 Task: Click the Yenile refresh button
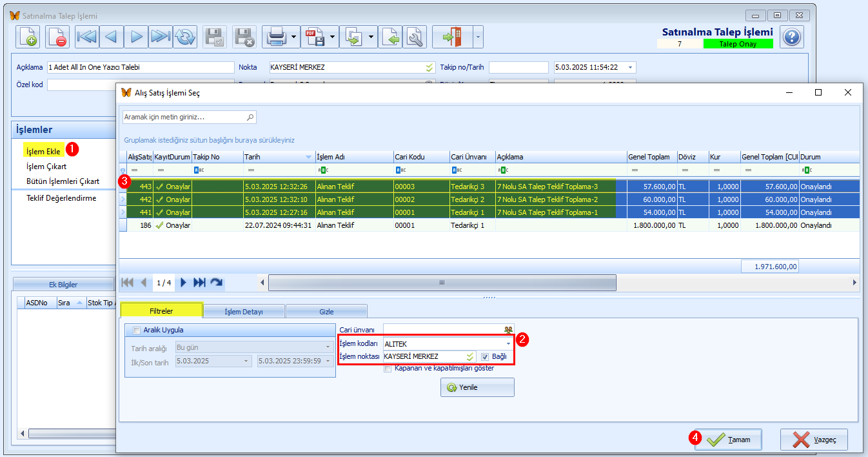coord(477,387)
